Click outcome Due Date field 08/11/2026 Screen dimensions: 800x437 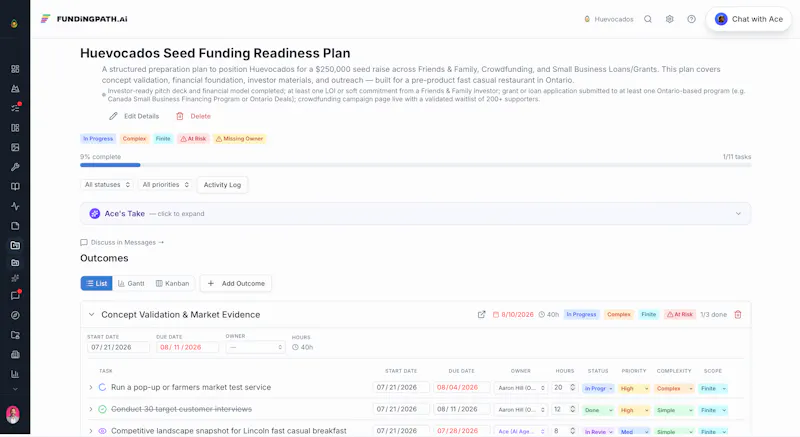pos(187,347)
